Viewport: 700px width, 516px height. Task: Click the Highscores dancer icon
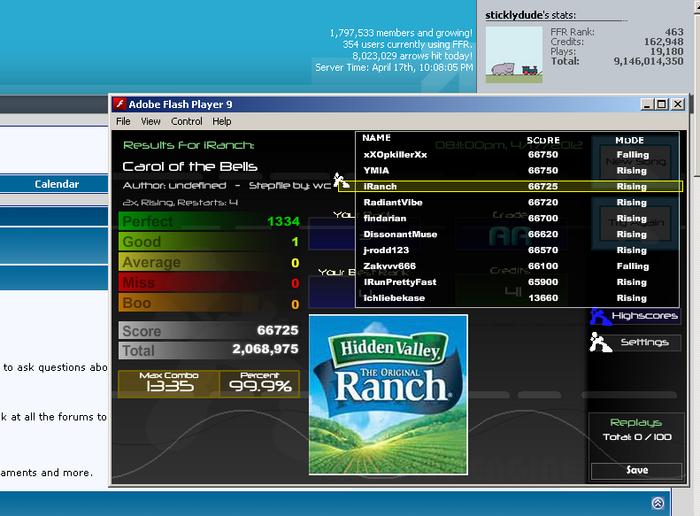[x=600, y=316]
